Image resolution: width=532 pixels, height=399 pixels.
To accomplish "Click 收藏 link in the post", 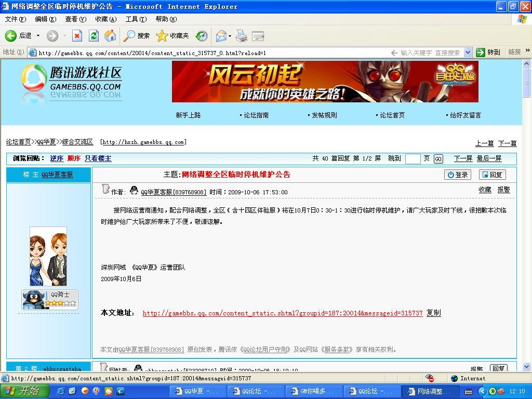I will [x=485, y=190].
